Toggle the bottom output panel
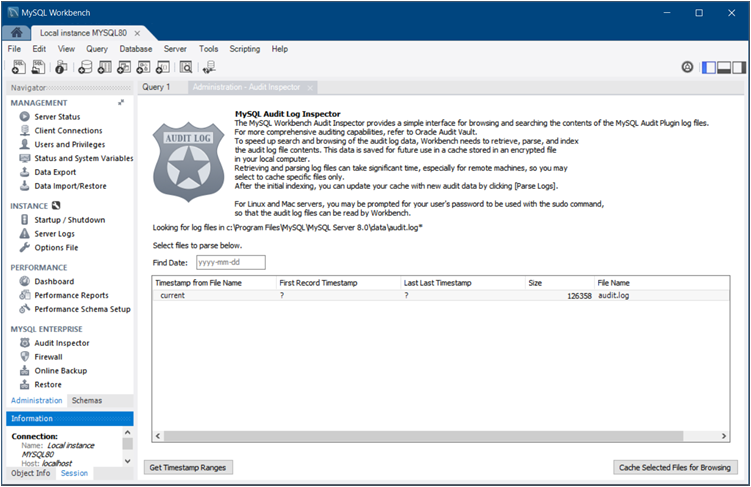This screenshot has width=751, height=487. click(724, 68)
